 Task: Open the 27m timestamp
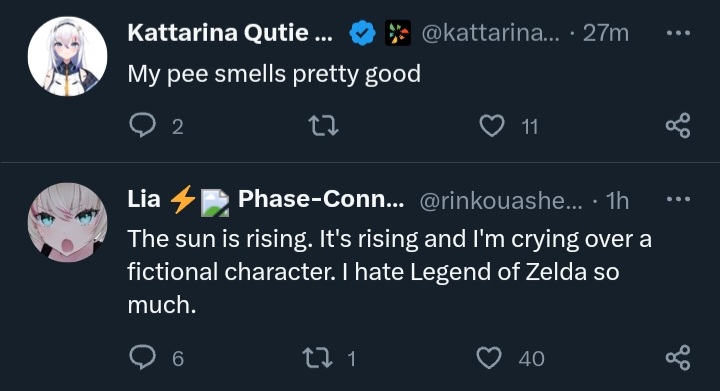(606, 33)
